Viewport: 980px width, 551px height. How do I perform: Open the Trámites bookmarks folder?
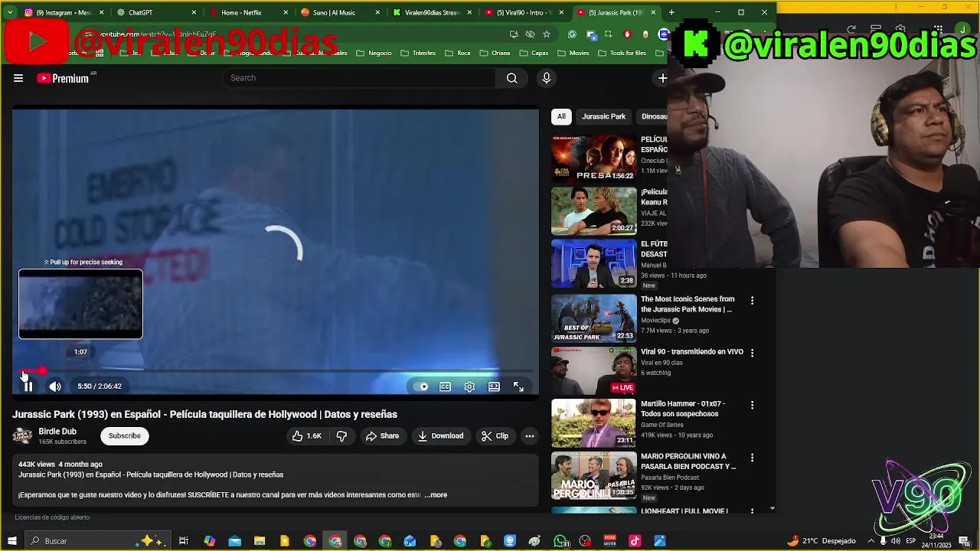[418, 54]
